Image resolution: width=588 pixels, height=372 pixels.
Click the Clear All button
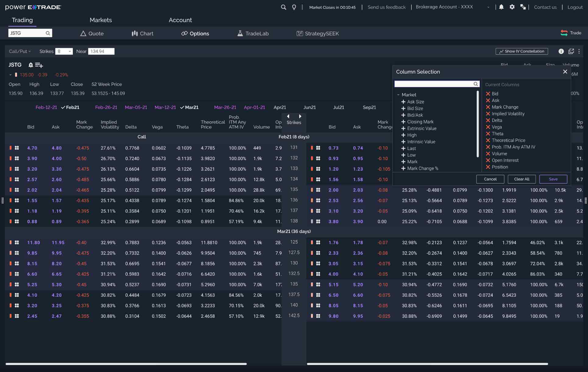[x=521, y=179]
